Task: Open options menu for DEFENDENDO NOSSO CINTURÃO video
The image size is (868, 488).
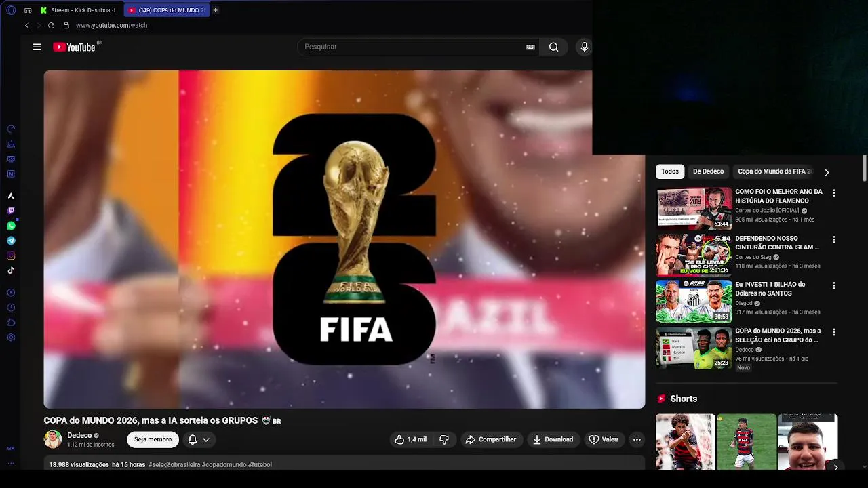Action: click(834, 239)
